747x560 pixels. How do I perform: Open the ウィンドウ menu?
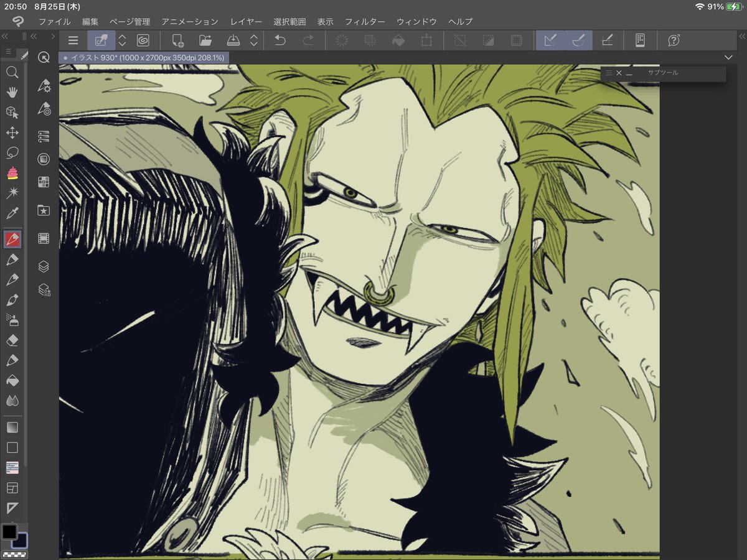416,21
